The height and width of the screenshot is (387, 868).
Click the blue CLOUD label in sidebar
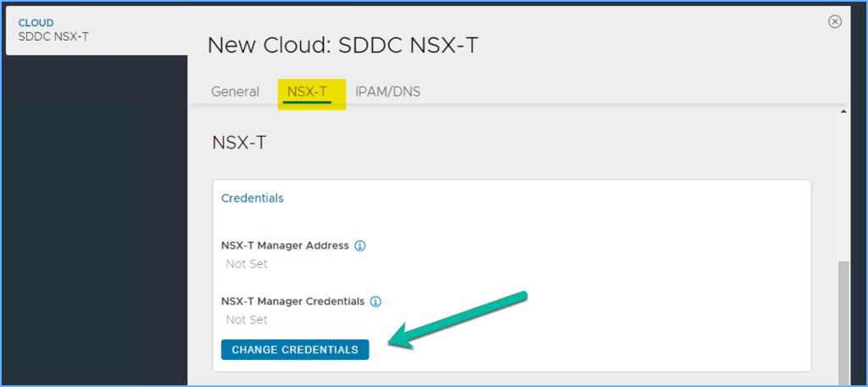[x=36, y=23]
